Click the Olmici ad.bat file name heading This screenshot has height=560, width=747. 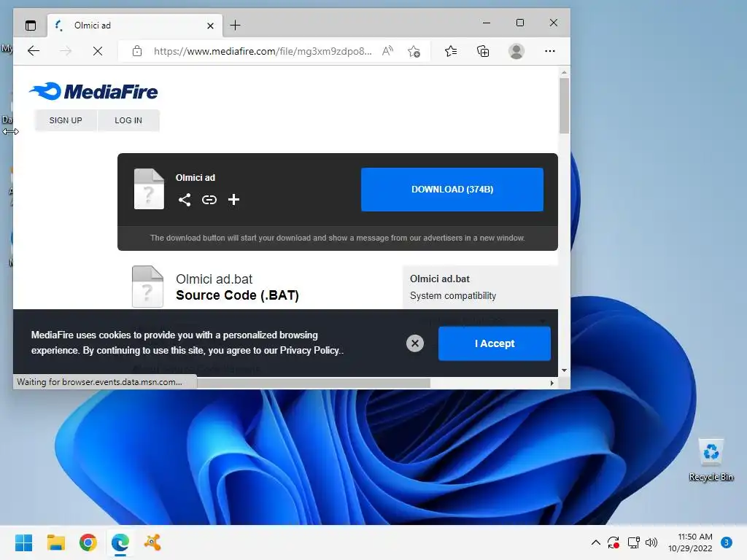click(214, 279)
